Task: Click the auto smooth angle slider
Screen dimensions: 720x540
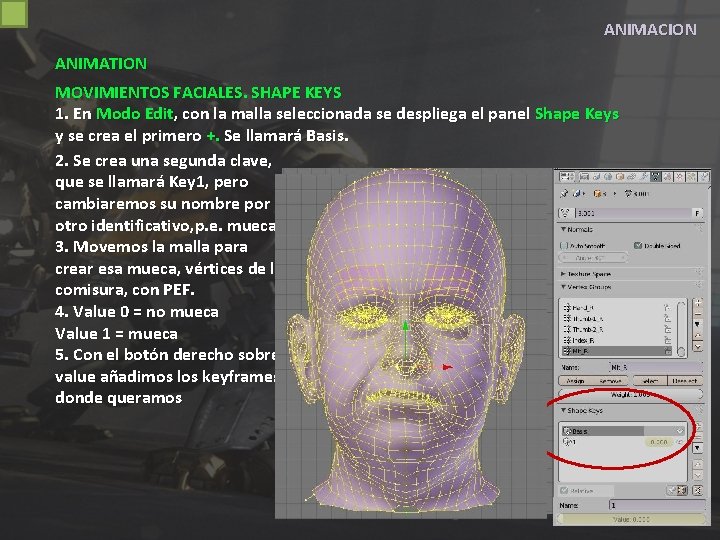Action: pyautogui.click(x=593, y=258)
